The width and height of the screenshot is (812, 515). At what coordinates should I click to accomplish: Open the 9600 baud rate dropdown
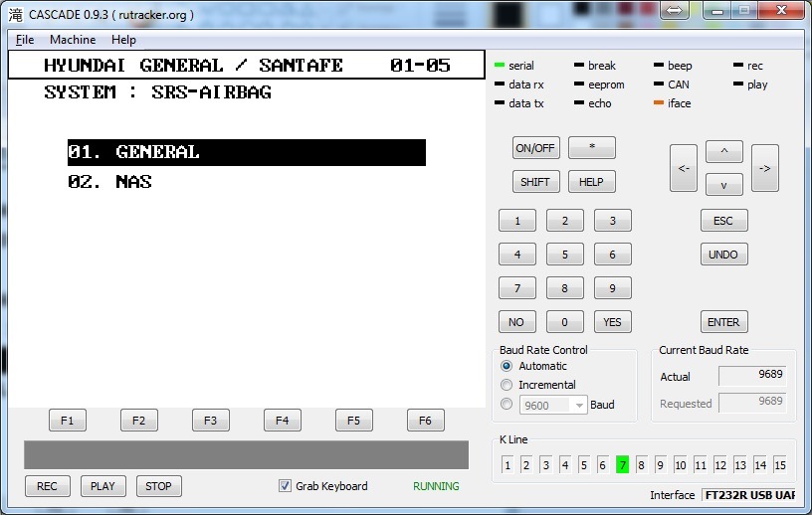click(553, 405)
